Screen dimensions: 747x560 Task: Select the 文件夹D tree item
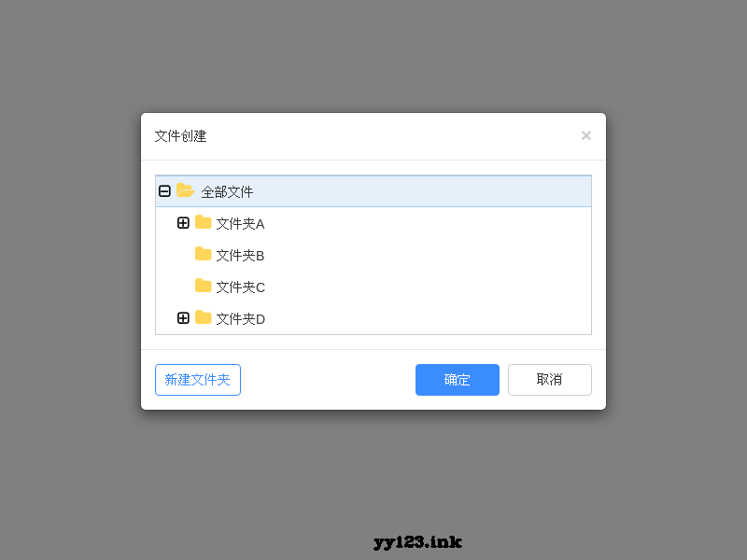coord(239,318)
